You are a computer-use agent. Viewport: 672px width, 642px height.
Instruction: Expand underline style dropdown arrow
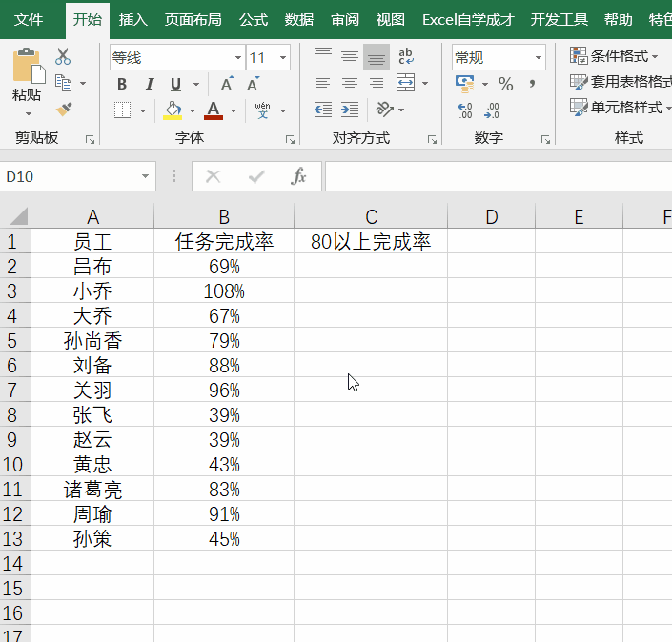point(196,85)
